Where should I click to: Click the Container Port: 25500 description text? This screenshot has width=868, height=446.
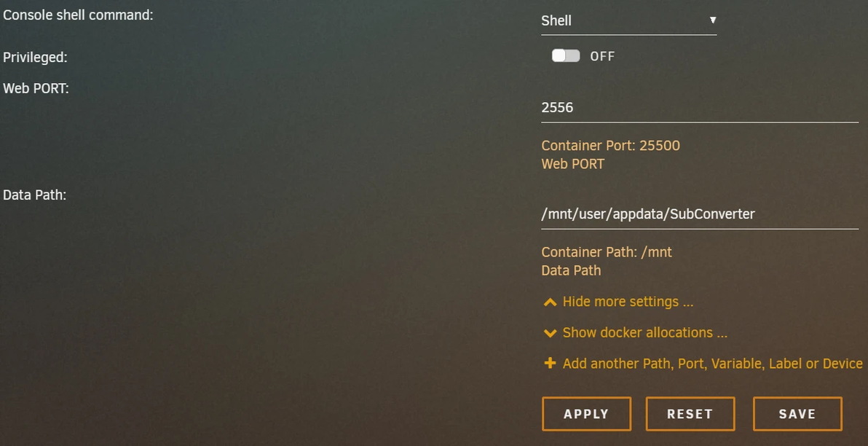(610, 145)
